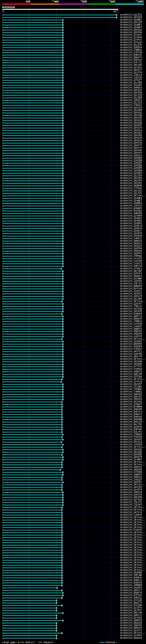
Task: Click the UniRef100_Q6Q264 label
Action: 131,638
